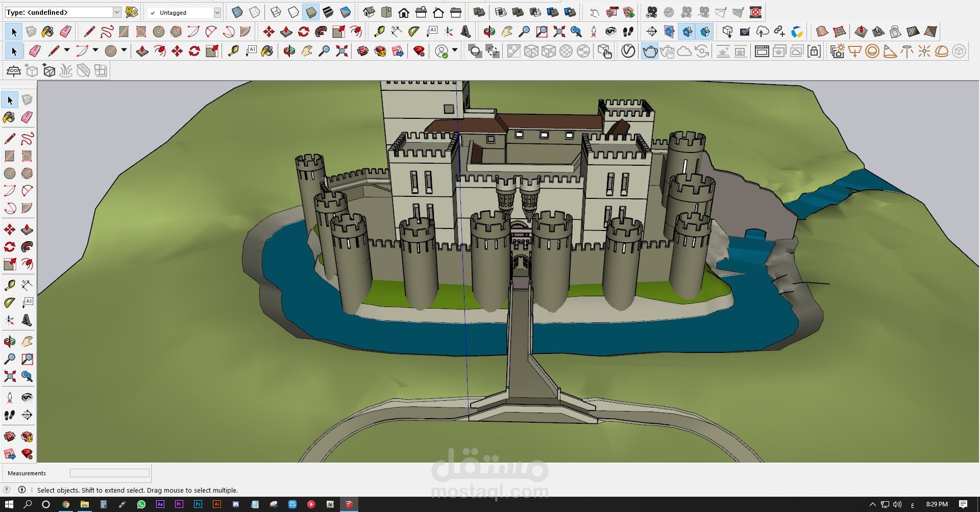Click the red Clear Aspect Ratio Bars icon
The height and width of the screenshot is (512, 980).
[755, 12]
